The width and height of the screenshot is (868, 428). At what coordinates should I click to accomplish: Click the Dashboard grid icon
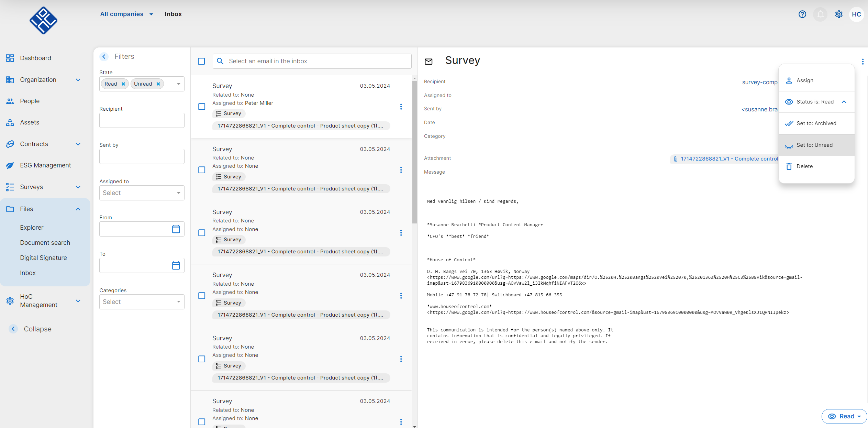point(10,58)
